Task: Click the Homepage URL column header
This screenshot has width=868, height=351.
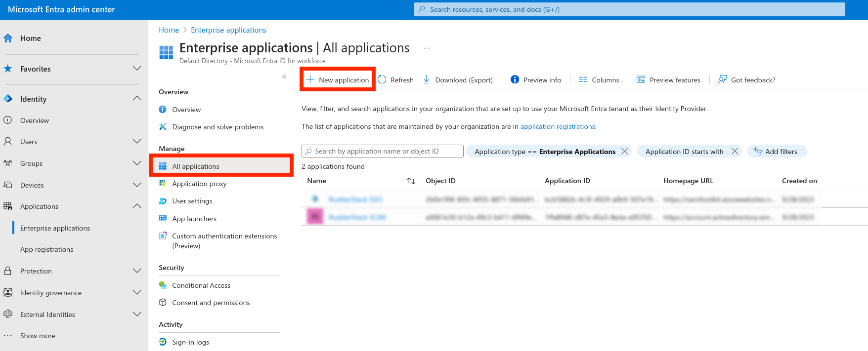Action: [x=688, y=181]
